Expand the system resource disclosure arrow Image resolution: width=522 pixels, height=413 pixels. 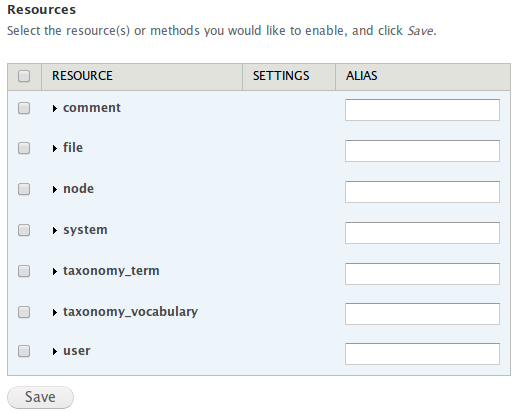point(55,230)
